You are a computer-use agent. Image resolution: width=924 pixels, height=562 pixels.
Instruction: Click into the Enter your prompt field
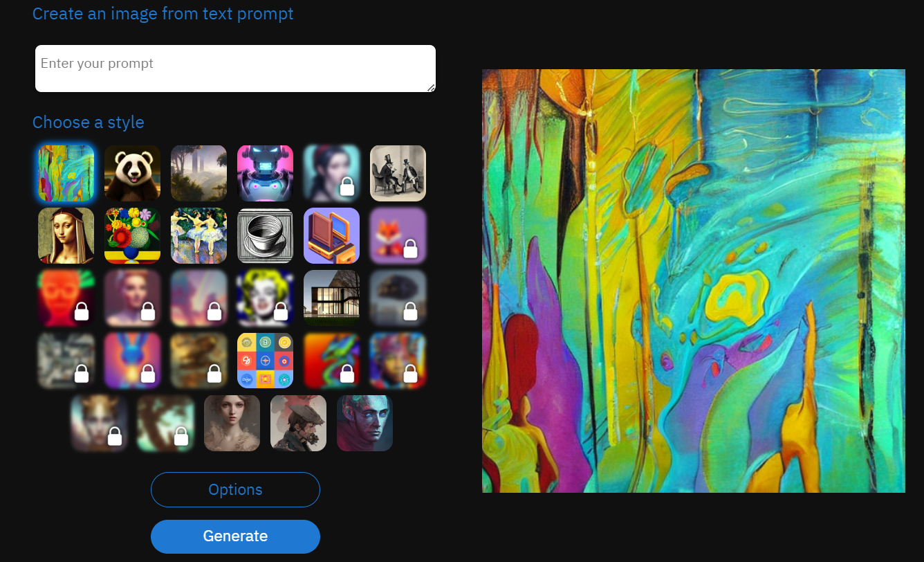pyautogui.click(x=235, y=68)
